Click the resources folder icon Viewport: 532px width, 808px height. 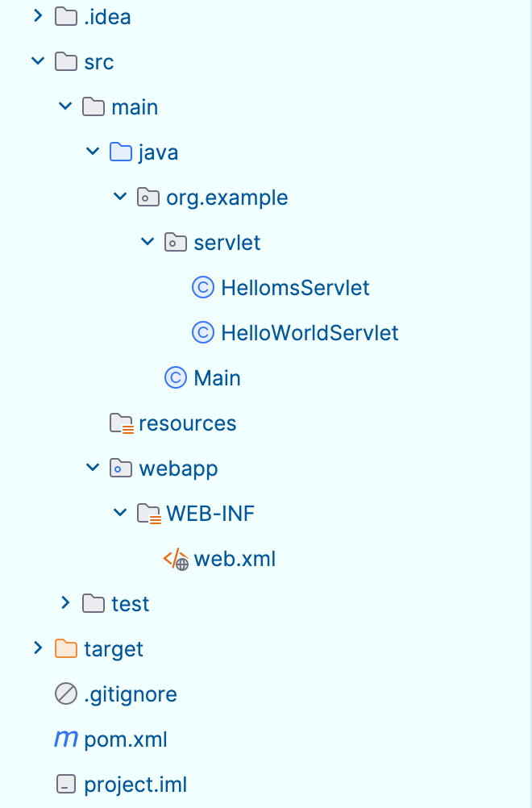click(121, 423)
